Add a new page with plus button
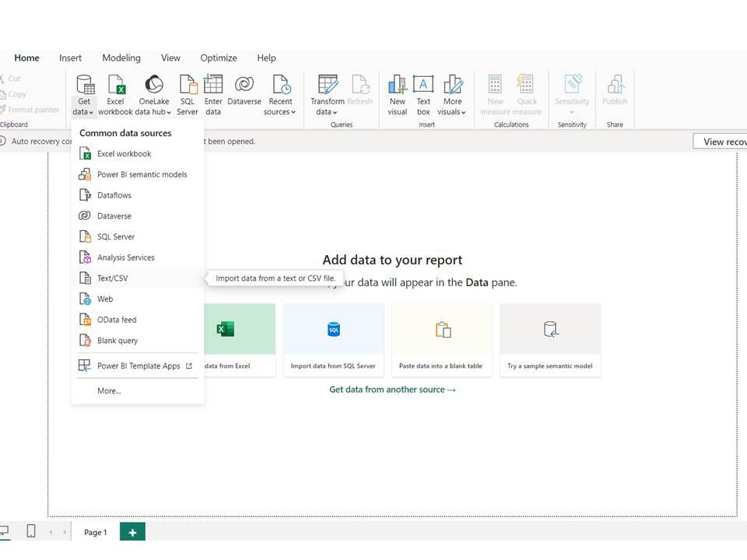 click(132, 532)
